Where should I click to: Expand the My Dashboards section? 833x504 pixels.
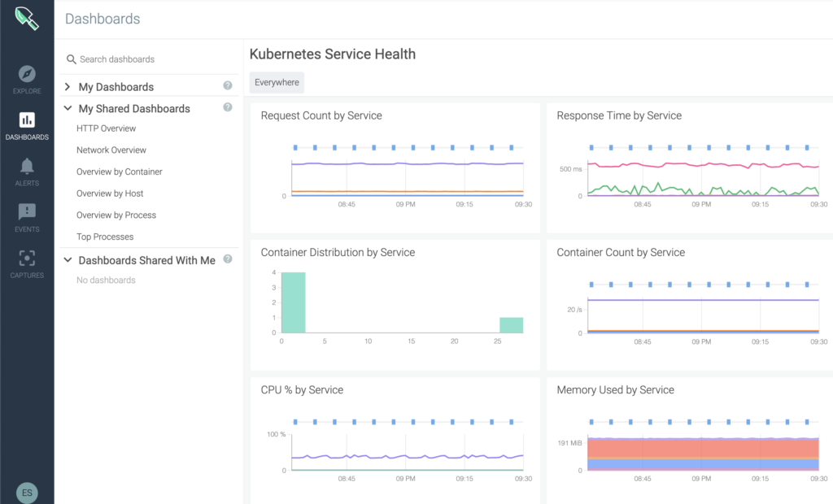(68, 87)
